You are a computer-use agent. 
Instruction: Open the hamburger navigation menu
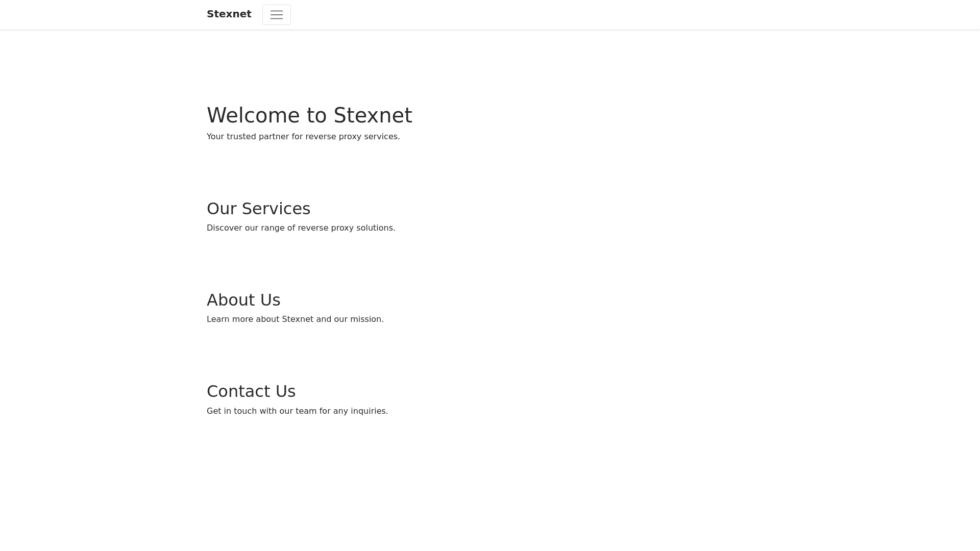click(276, 15)
